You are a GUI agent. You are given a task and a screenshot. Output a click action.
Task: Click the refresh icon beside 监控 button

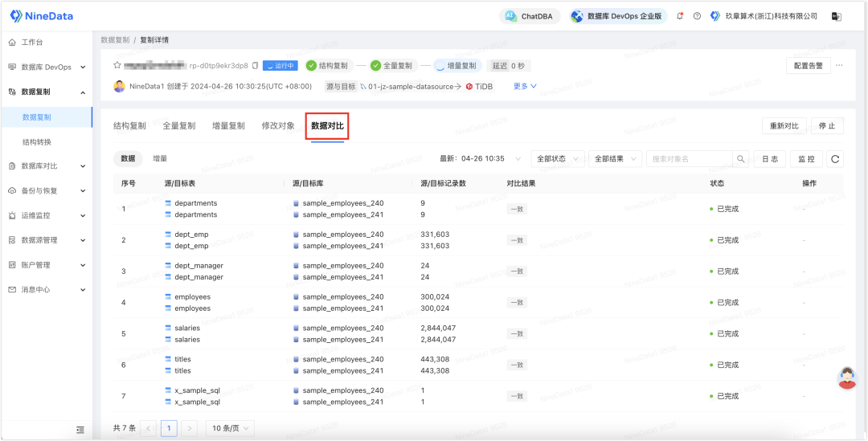point(835,159)
